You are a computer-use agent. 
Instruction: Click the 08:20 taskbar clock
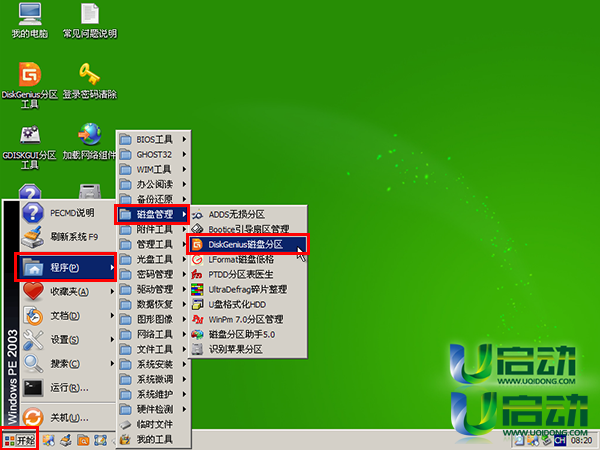[x=582, y=440]
